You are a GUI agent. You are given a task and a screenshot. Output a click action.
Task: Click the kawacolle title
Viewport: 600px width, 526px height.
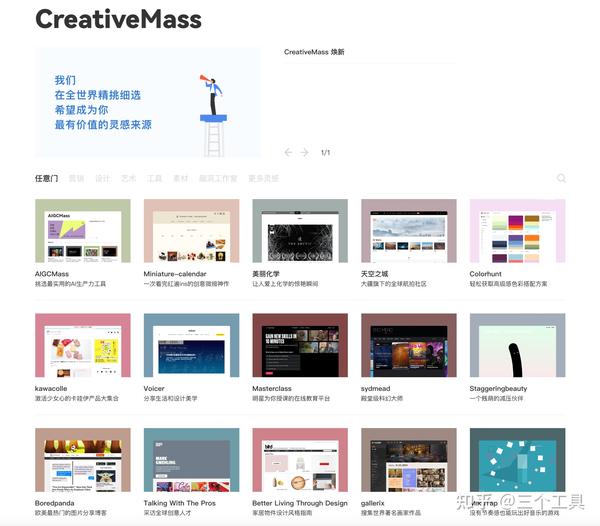(51, 388)
